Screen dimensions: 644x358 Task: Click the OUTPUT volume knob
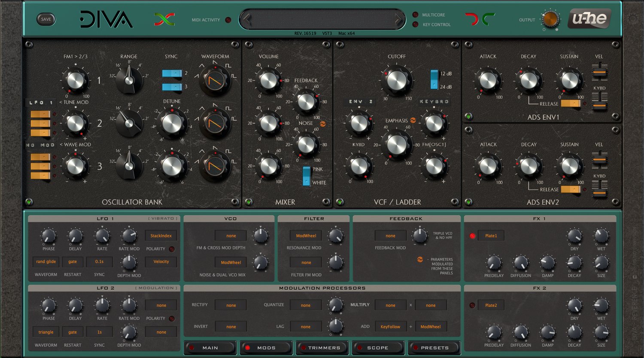click(550, 19)
